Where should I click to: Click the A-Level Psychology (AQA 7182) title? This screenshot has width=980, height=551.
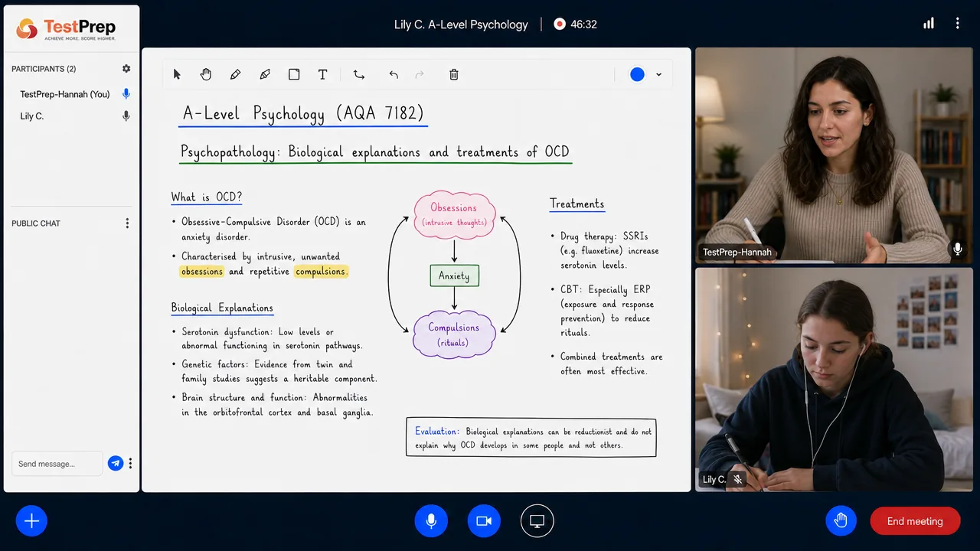tap(303, 114)
